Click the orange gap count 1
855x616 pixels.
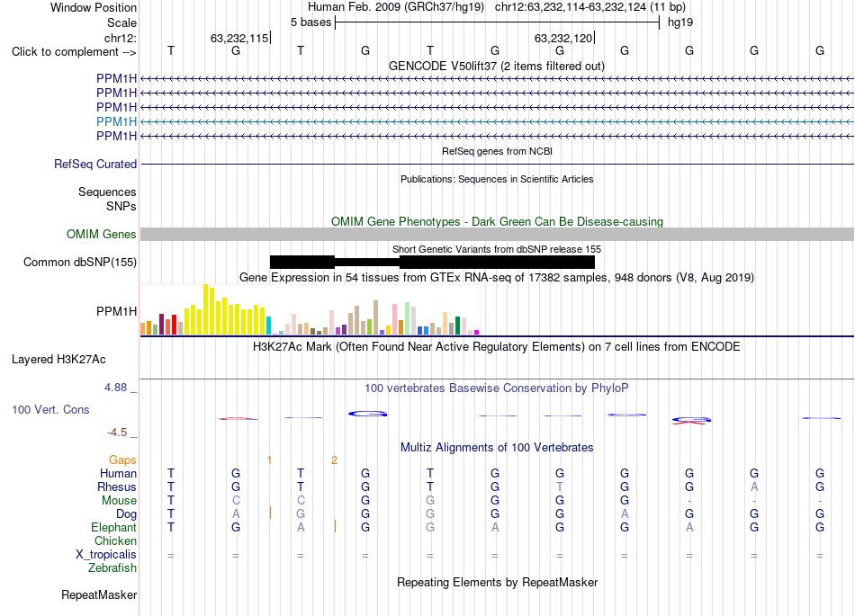click(x=269, y=460)
